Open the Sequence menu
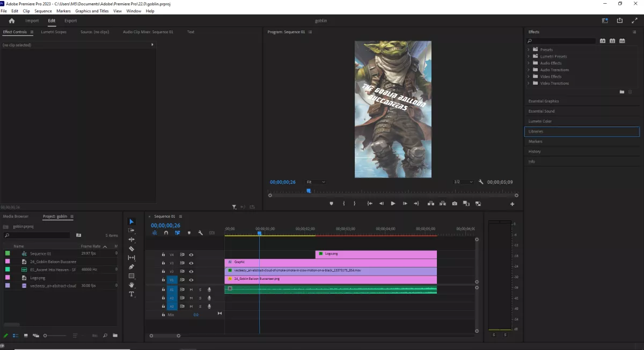The image size is (644, 350). (x=43, y=11)
